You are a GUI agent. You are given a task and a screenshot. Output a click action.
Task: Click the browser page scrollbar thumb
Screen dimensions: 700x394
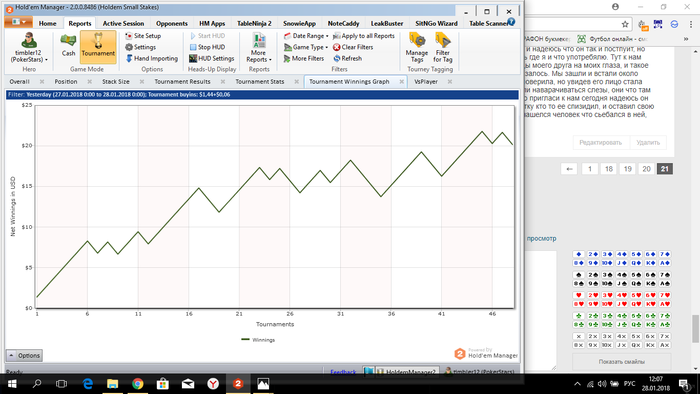coord(696,328)
